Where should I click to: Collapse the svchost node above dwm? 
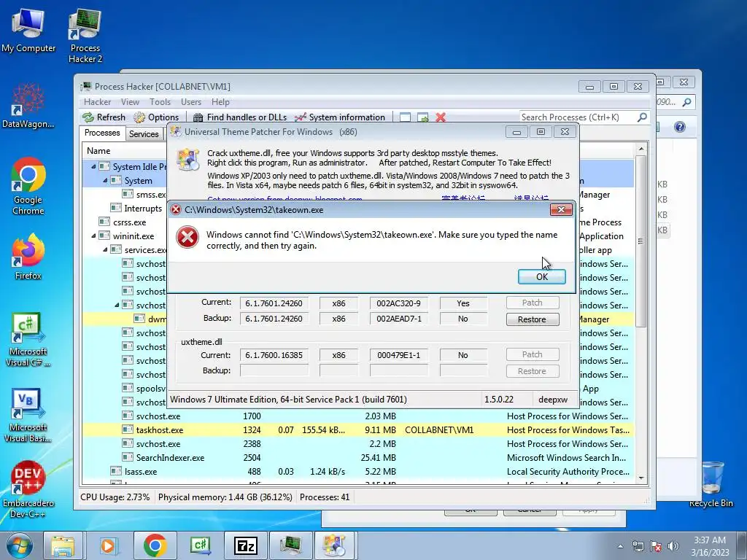click(x=117, y=305)
